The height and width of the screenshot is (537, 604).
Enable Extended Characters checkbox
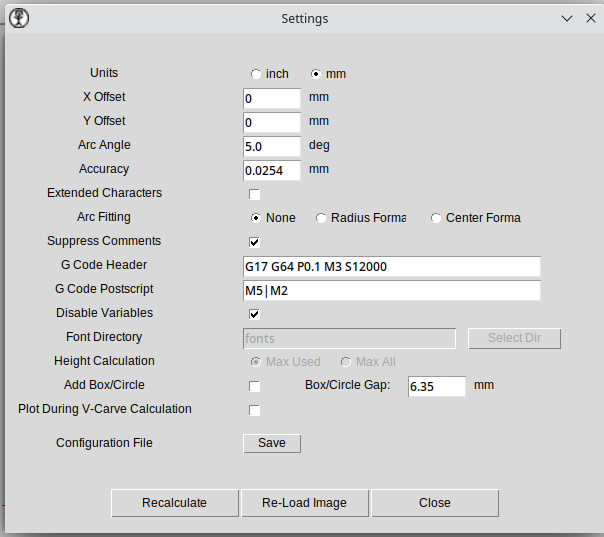click(254, 194)
